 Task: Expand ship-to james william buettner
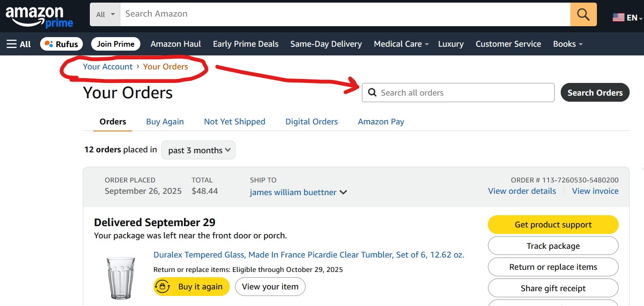pos(298,193)
